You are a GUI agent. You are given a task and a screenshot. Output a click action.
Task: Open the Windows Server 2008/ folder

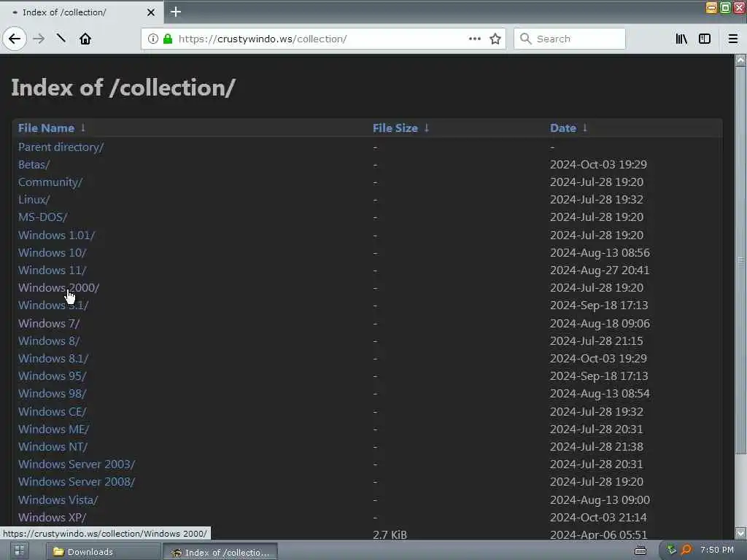click(77, 482)
